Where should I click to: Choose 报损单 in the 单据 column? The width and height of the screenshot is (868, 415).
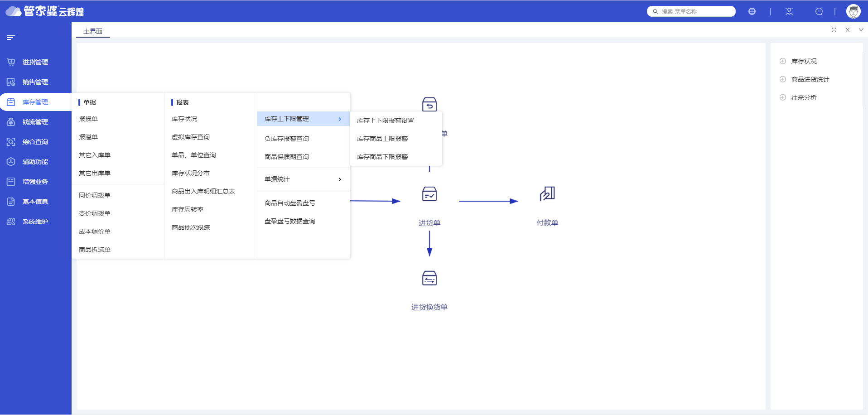click(88, 119)
